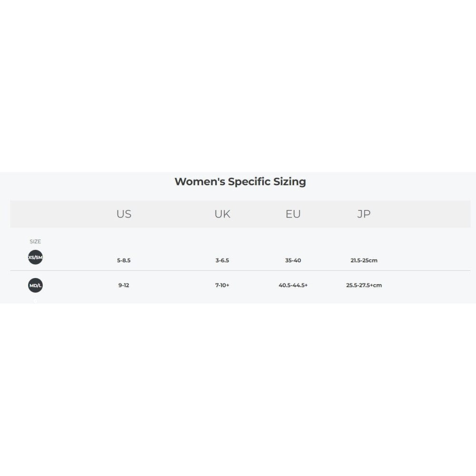Click the US 5-8.5 size value
Image resolution: width=476 pixels, height=476 pixels.
[x=124, y=260]
